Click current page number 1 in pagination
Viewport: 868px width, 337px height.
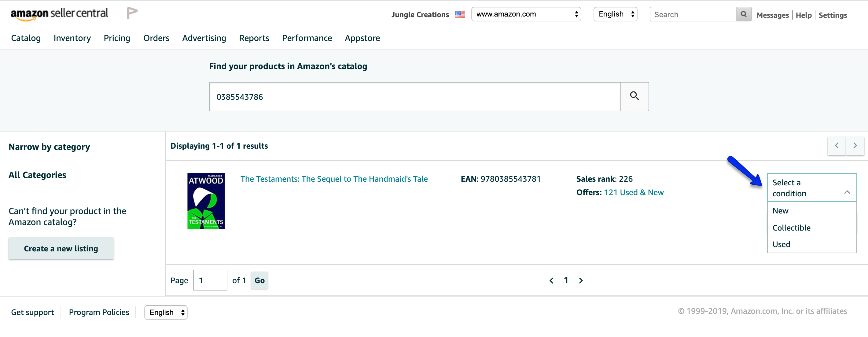(x=566, y=280)
